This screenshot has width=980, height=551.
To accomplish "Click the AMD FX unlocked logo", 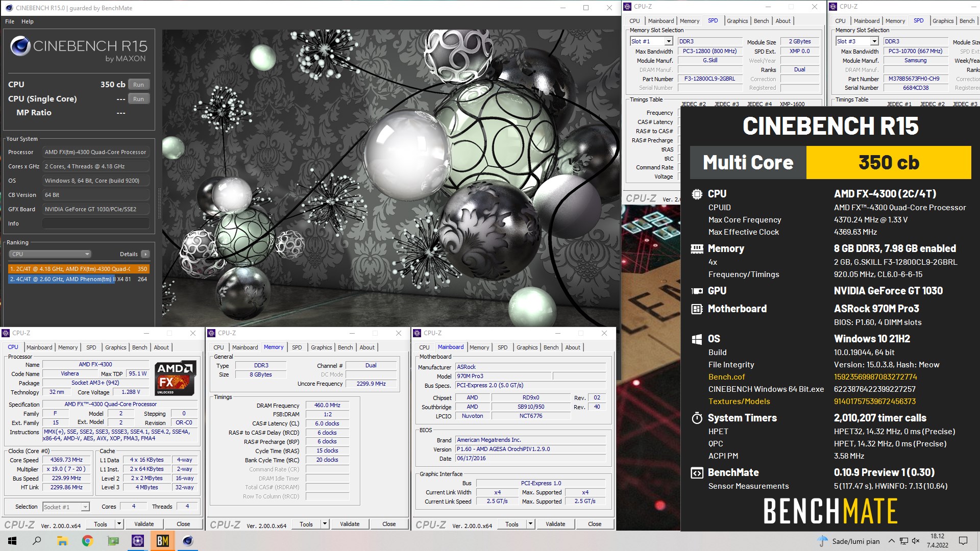I will pyautogui.click(x=175, y=379).
